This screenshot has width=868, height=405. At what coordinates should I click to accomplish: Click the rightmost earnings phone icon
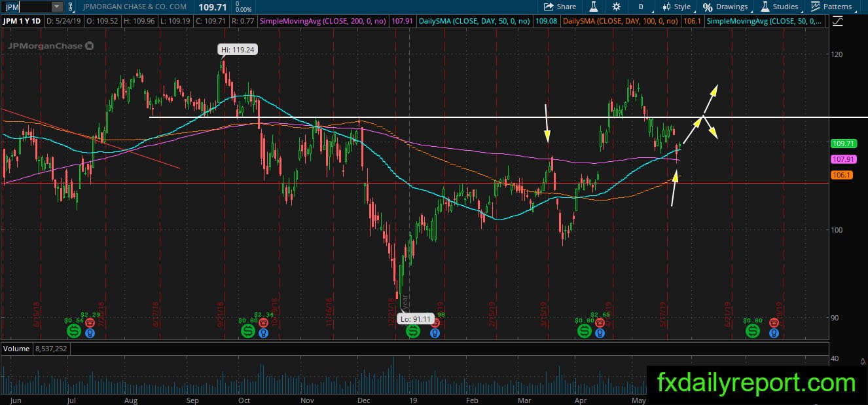tap(774, 322)
